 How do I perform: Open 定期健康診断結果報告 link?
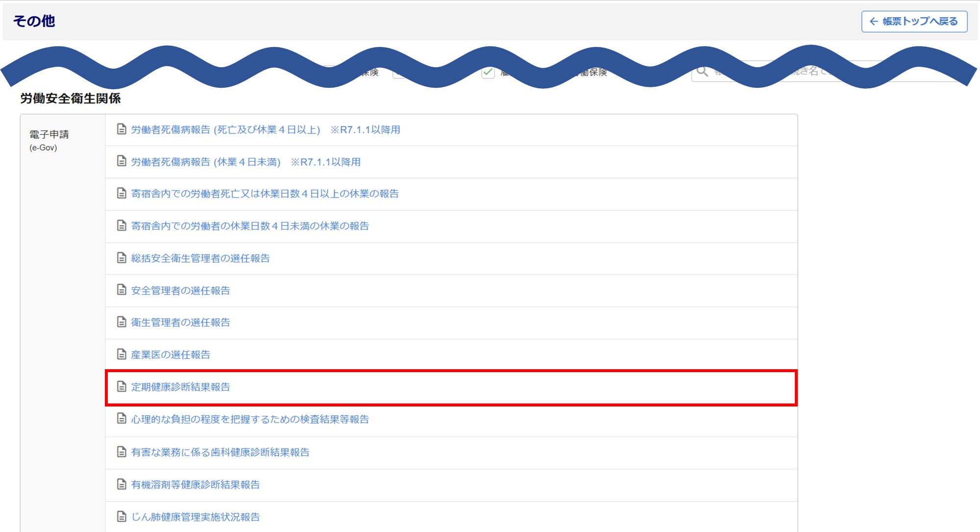click(x=180, y=387)
